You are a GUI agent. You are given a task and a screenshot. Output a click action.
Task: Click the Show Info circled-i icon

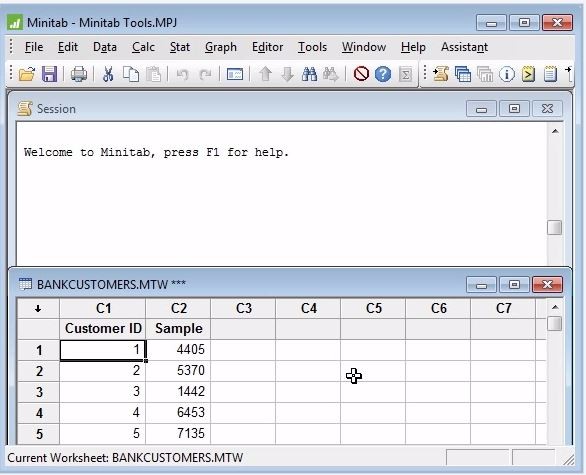point(506,74)
